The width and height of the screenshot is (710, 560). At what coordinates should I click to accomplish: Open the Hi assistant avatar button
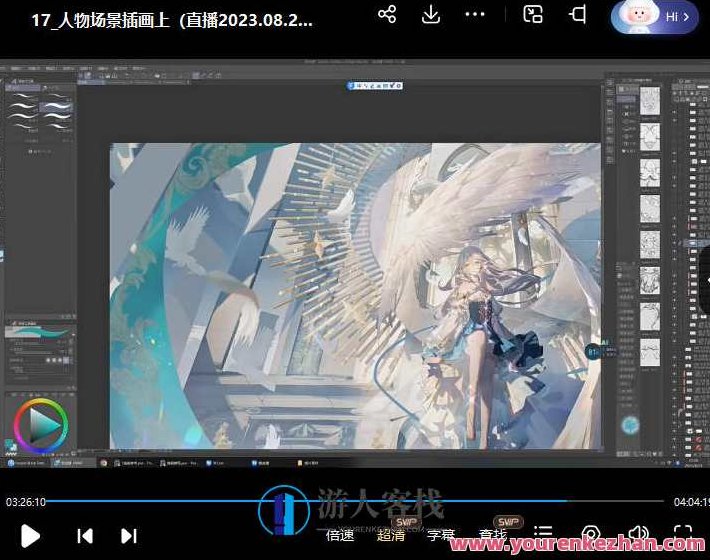pos(654,17)
